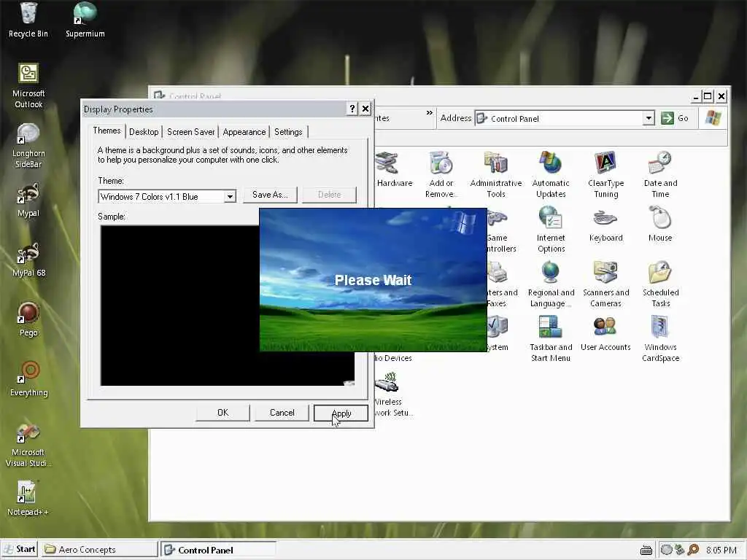The height and width of the screenshot is (560, 747).
Task: Click the Display Properties help button
Action: pos(352,109)
